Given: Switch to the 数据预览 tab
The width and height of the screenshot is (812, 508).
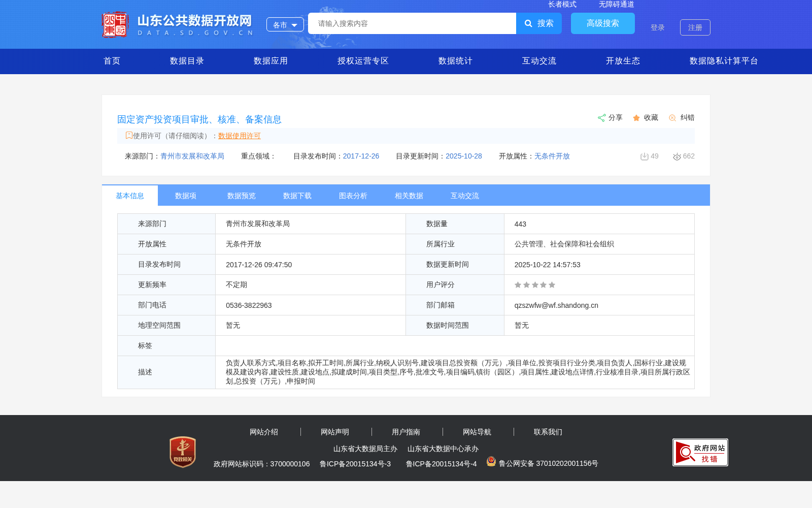Looking at the screenshot, I should click(242, 196).
